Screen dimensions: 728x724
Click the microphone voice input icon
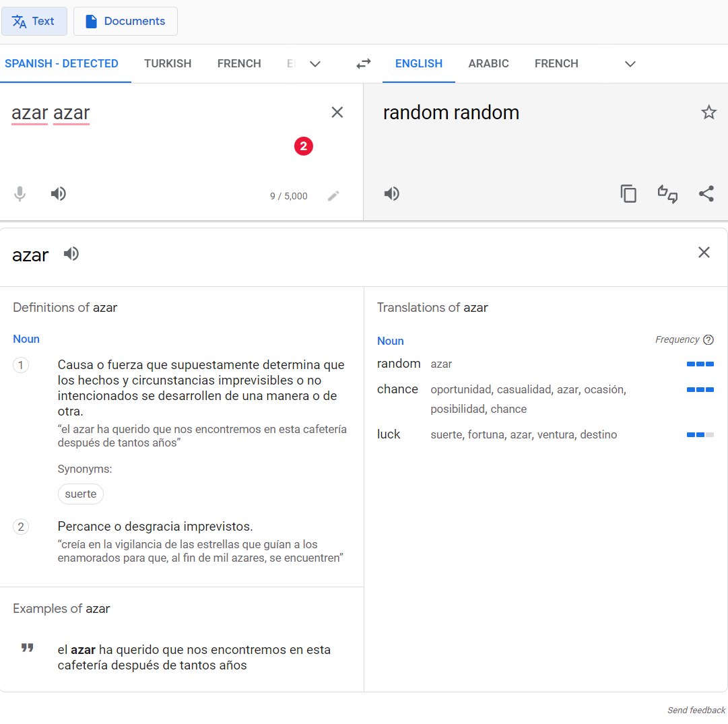(x=20, y=194)
